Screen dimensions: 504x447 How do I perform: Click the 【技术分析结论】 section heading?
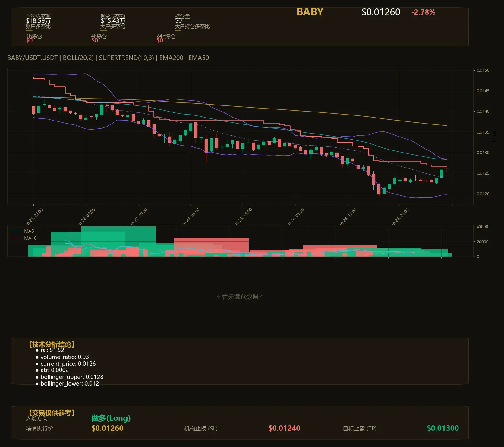pos(51,344)
